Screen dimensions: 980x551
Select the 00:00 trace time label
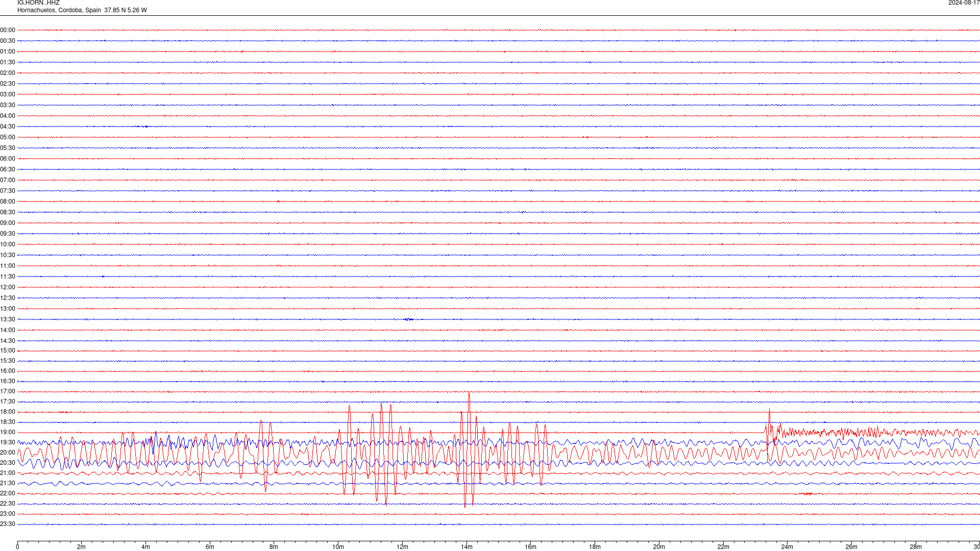pyautogui.click(x=8, y=30)
